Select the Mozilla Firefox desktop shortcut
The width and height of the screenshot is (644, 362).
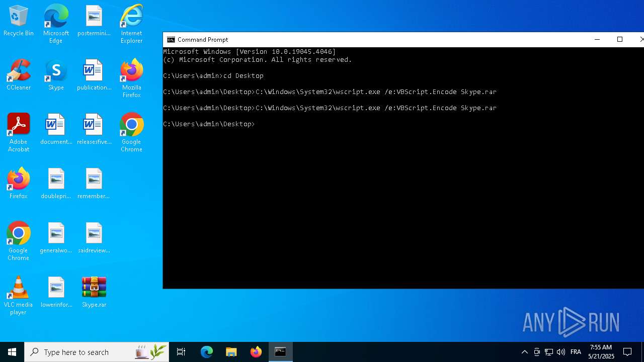click(x=131, y=78)
